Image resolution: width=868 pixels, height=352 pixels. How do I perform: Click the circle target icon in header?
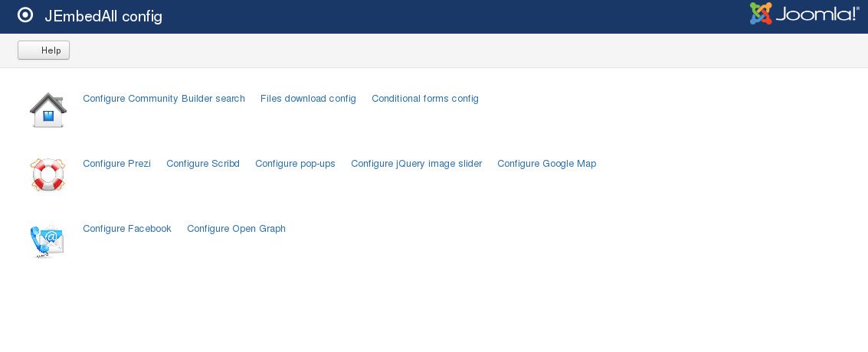click(x=25, y=15)
